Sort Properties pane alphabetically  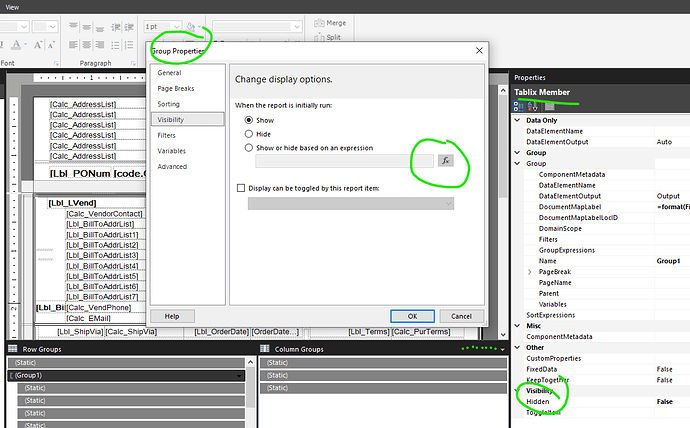tap(532, 106)
